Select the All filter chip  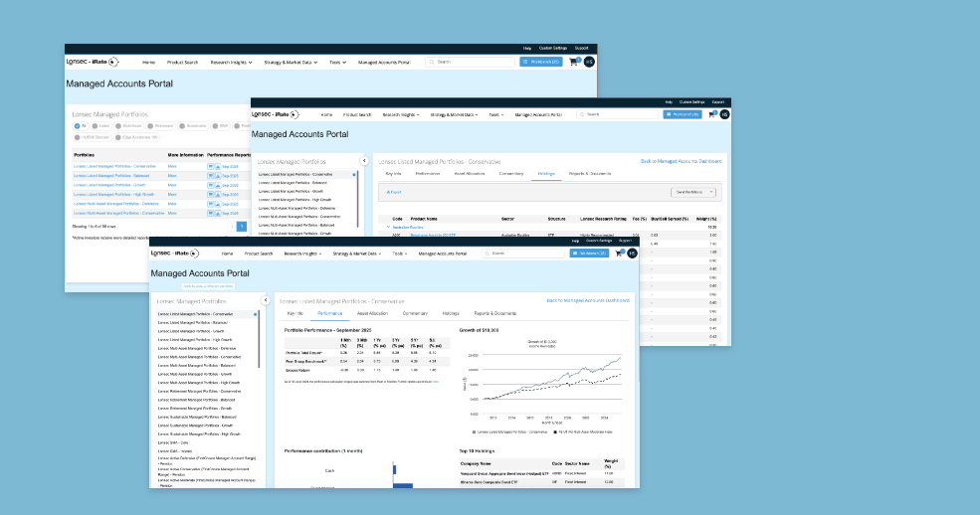(x=81, y=126)
